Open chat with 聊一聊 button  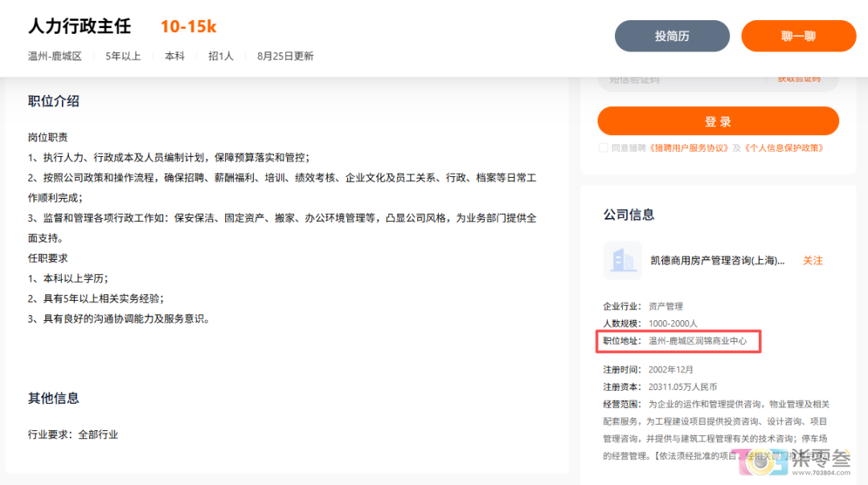798,36
